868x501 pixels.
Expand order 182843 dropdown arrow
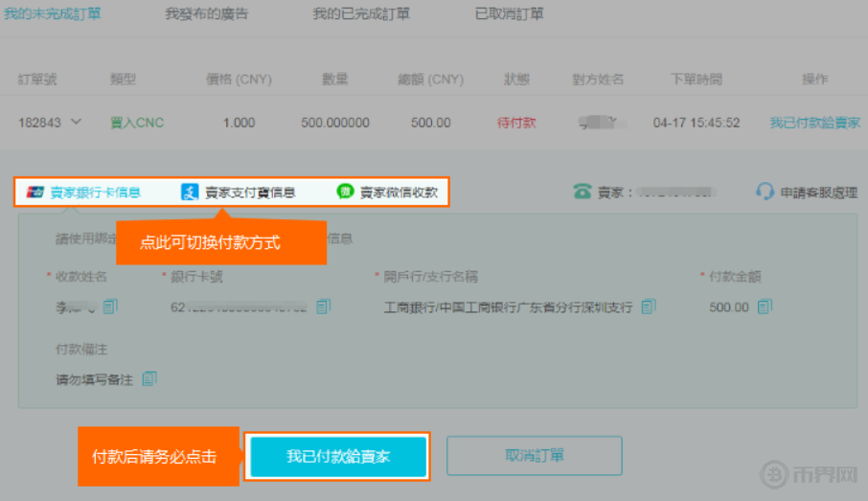76,123
